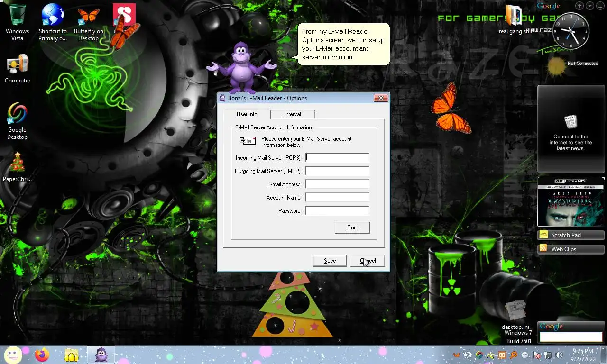This screenshot has width=607, height=364.
Task: Open the volume speaker tray icon
Action: [559, 355]
